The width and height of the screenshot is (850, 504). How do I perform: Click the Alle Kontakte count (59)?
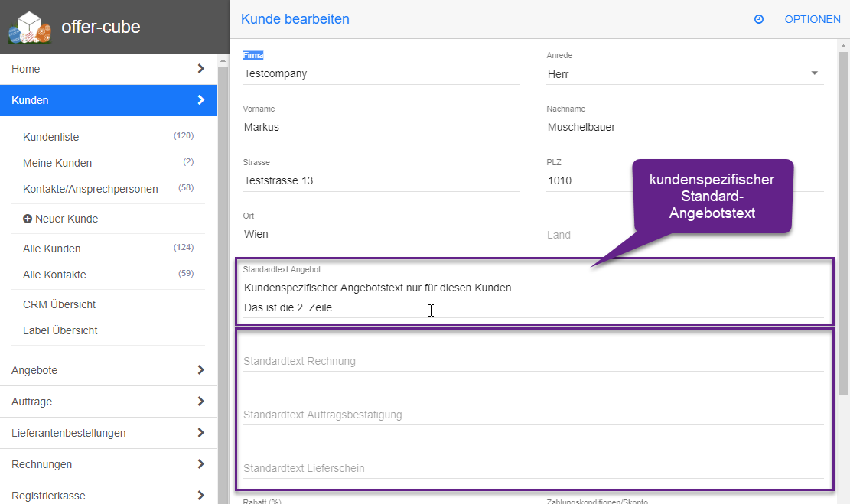click(x=186, y=273)
